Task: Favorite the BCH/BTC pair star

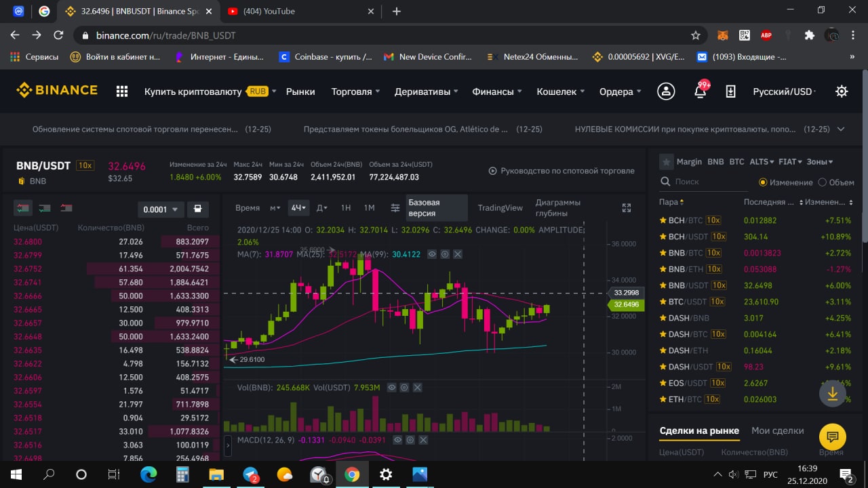Action: tap(663, 220)
